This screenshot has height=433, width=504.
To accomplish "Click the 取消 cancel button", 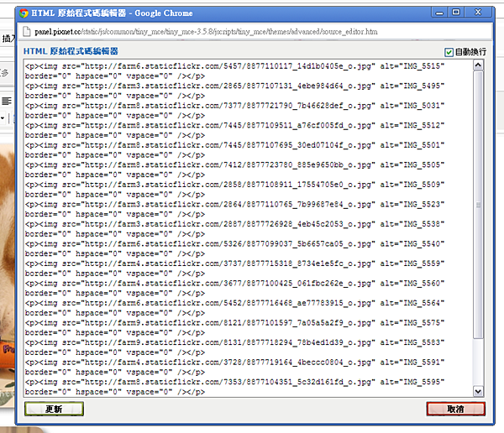I will pos(455,409).
